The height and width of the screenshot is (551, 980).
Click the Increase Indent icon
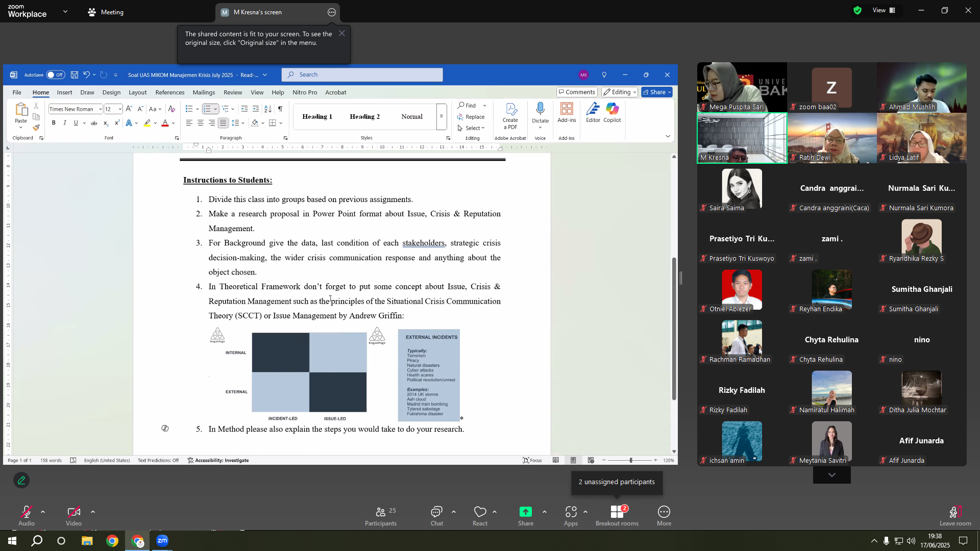point(256,109)
